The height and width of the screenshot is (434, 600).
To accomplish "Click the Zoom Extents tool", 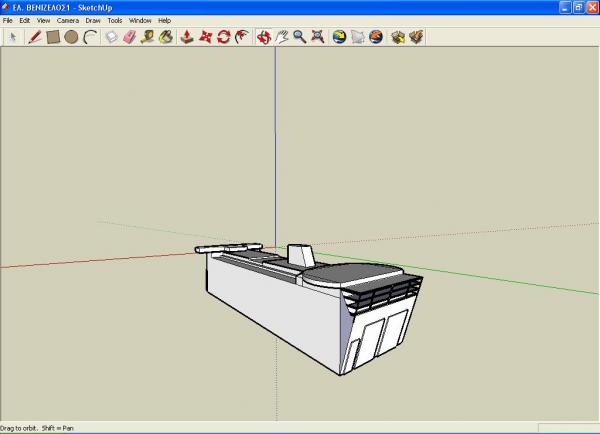I will click(317, 37).
